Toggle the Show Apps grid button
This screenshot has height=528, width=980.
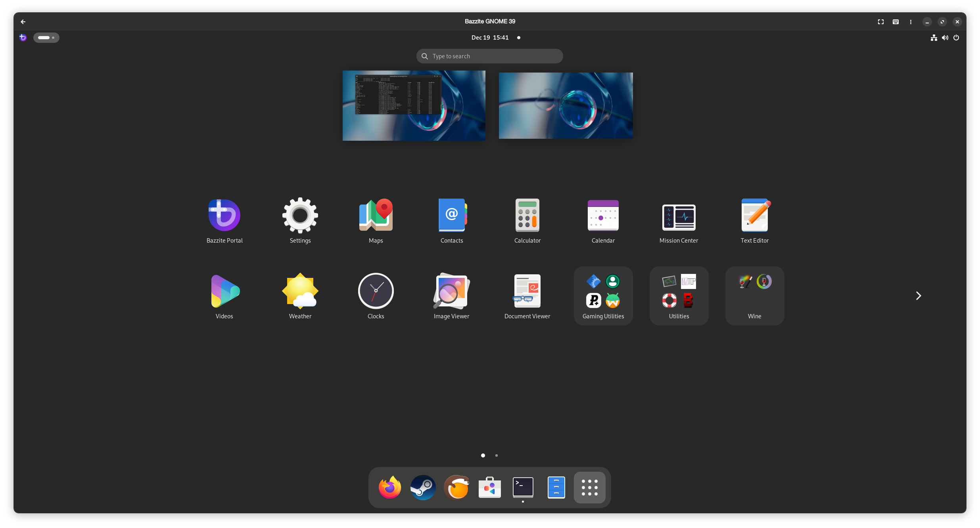[589, 487]
